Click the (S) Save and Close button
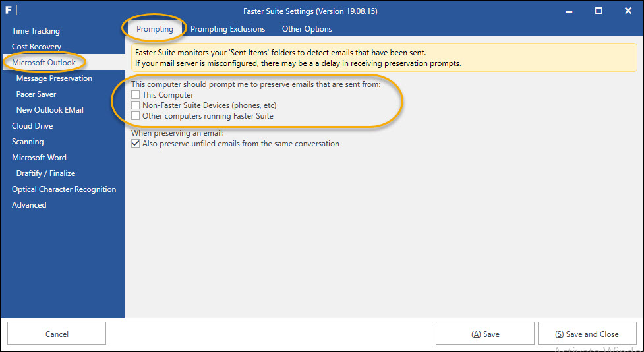Viewport: 644px width, 352px height. point(587,334)
